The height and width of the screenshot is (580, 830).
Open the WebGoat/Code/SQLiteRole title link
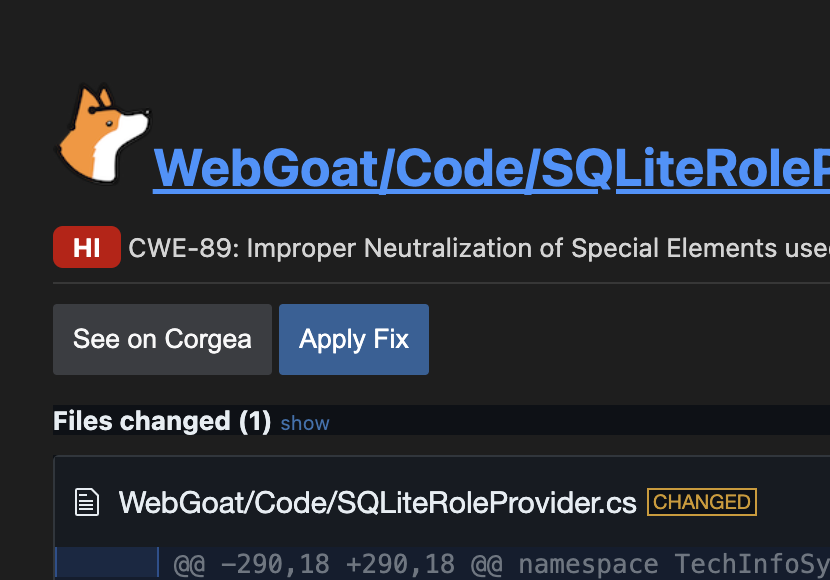click(x=491, y=168)
